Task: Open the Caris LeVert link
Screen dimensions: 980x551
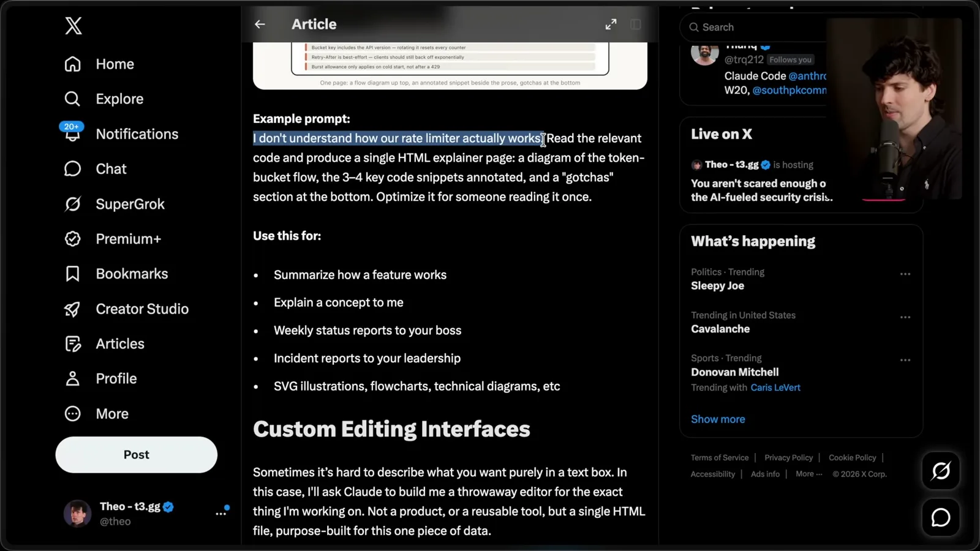Action: (775, 388)
